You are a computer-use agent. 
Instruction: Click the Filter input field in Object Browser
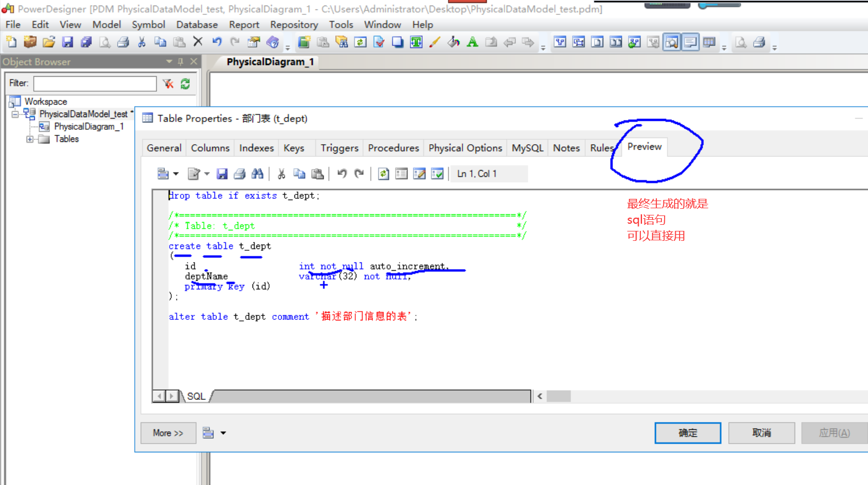(95, 84)
